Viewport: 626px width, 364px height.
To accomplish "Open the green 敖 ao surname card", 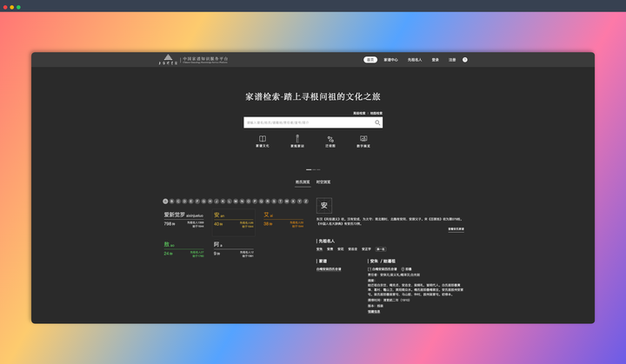I will coord(183,249).
